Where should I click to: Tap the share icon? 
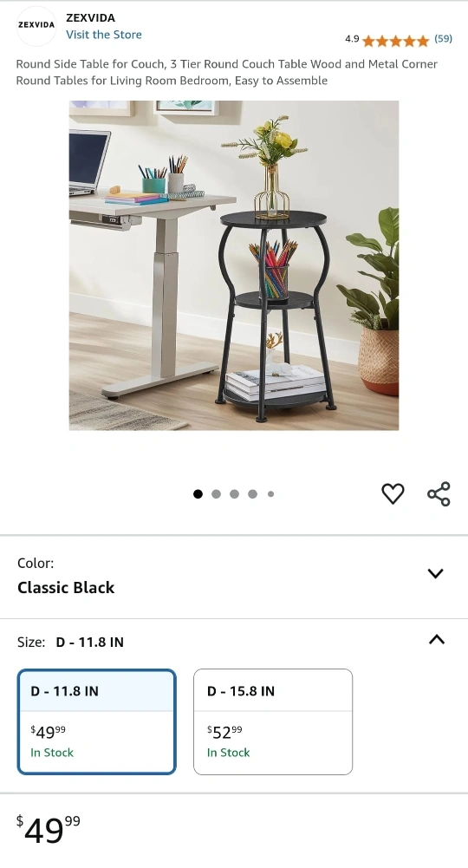pos(439,493)
